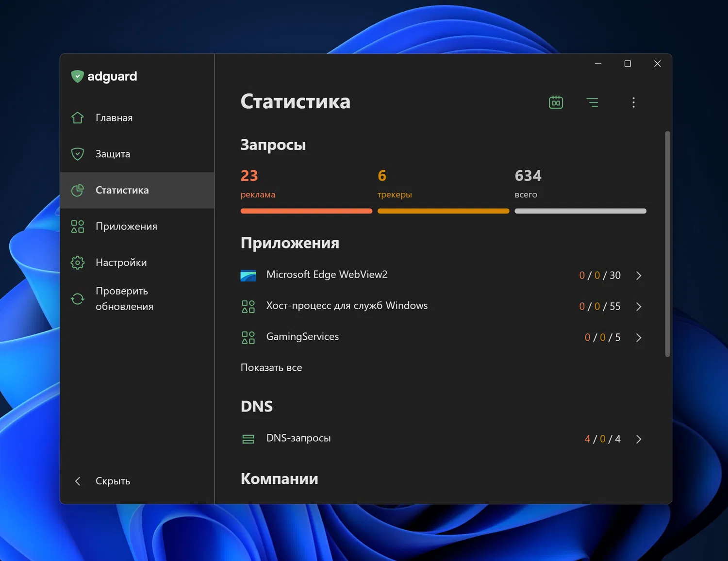Click the 0 / 0 / 30 counts

tap(600, 275)
